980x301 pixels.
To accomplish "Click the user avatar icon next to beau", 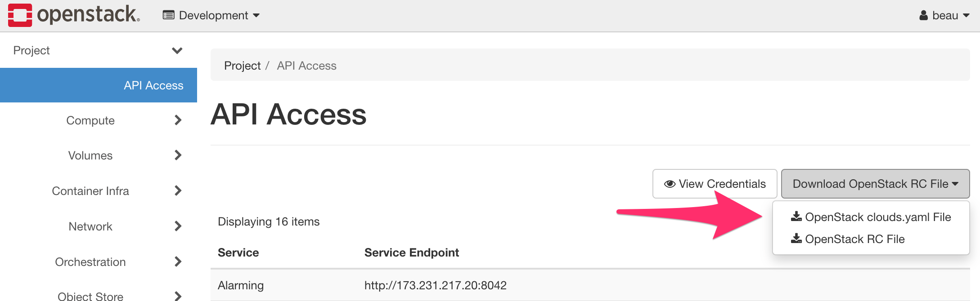I will tap(924, 15).
